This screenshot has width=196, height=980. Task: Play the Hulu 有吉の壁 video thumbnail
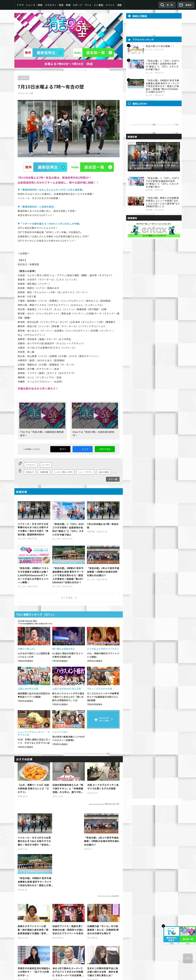[95, 415]
